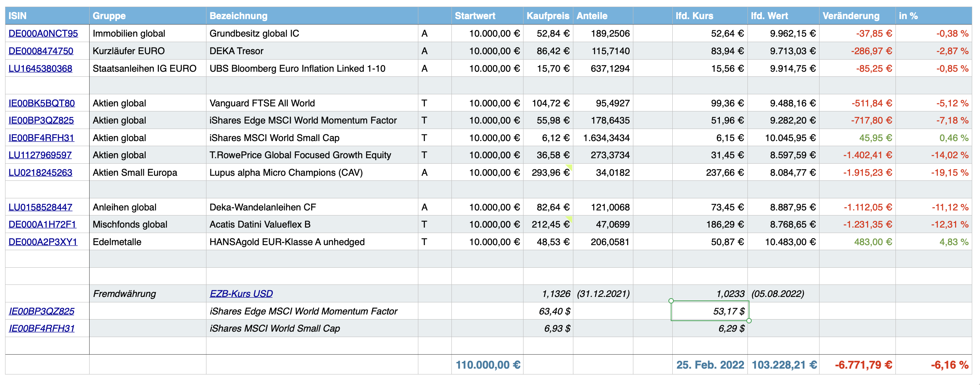Open the DE000A2P3XY1 HANSAgold link
This screenshot has width=980, height=385.
[43, 242]
